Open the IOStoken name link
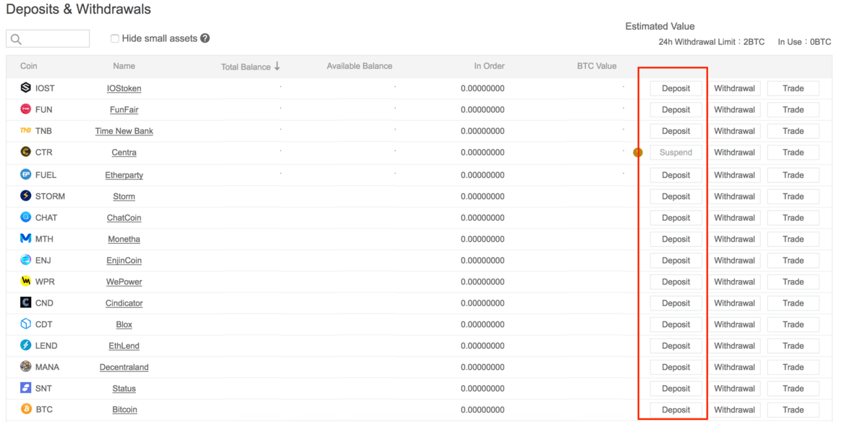Image resolution: width=868 pixels, height=422 pixels. [124, 88]
